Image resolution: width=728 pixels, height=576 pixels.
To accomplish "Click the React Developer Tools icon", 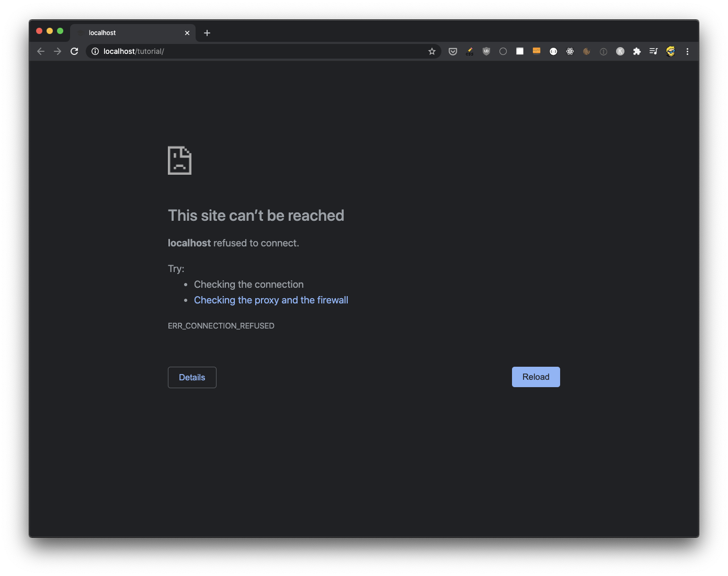I will coord(570,51).
